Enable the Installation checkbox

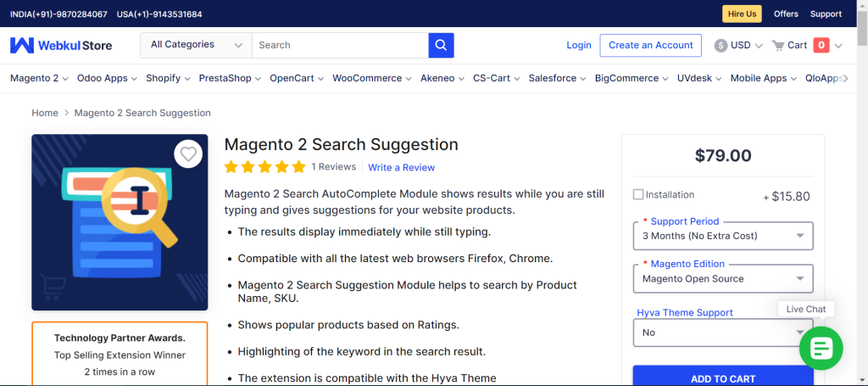(x=638, y=194)
